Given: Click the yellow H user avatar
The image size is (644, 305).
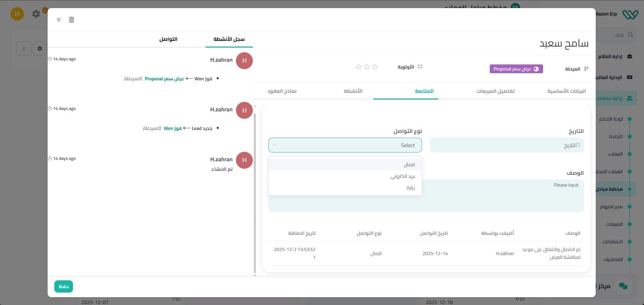Looking at the screenshot, I should (17, 14).
